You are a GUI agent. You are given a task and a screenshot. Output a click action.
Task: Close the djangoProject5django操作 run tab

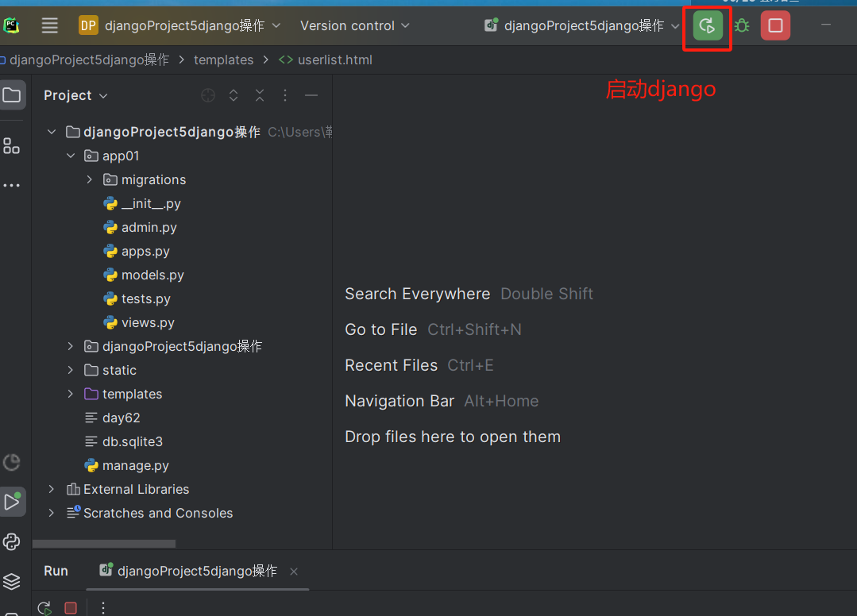coord(294,572)
